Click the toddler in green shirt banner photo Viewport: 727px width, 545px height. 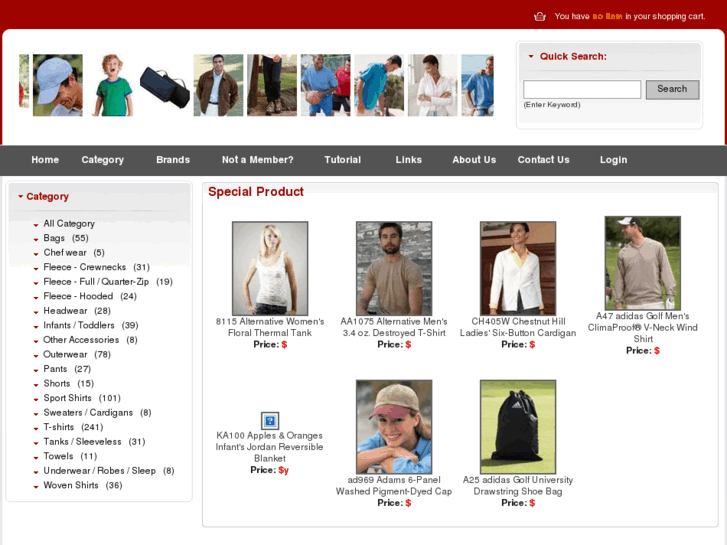point(112,85)
